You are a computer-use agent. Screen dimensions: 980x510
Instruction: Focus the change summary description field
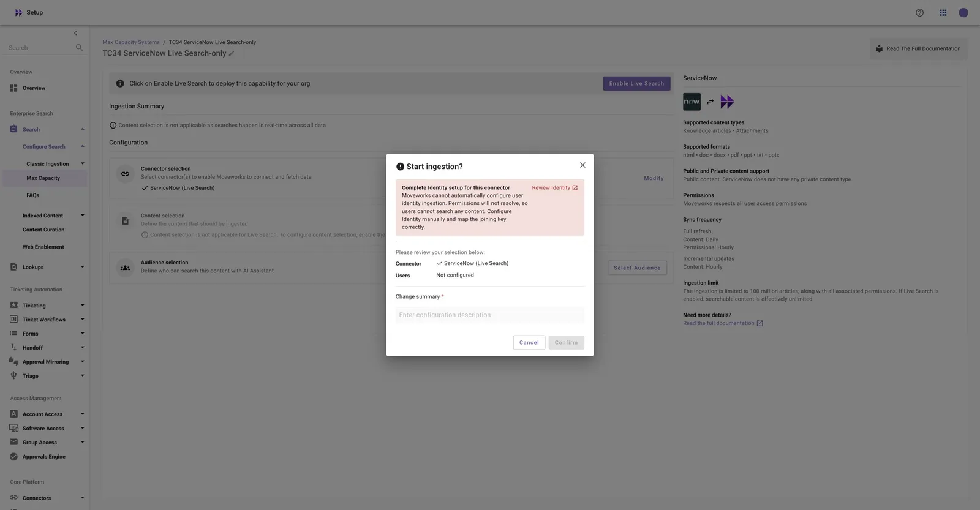pos(490,315)
